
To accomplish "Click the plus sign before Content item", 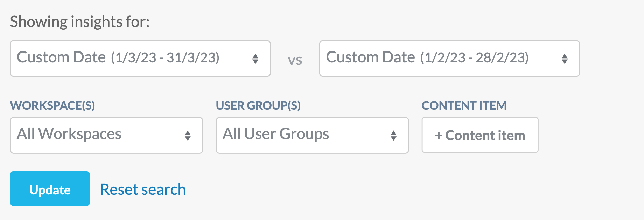I will [439, 136].
